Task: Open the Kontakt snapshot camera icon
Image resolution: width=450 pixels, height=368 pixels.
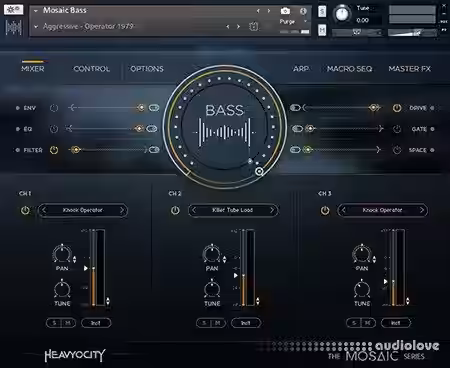Action: coord(285,11)
